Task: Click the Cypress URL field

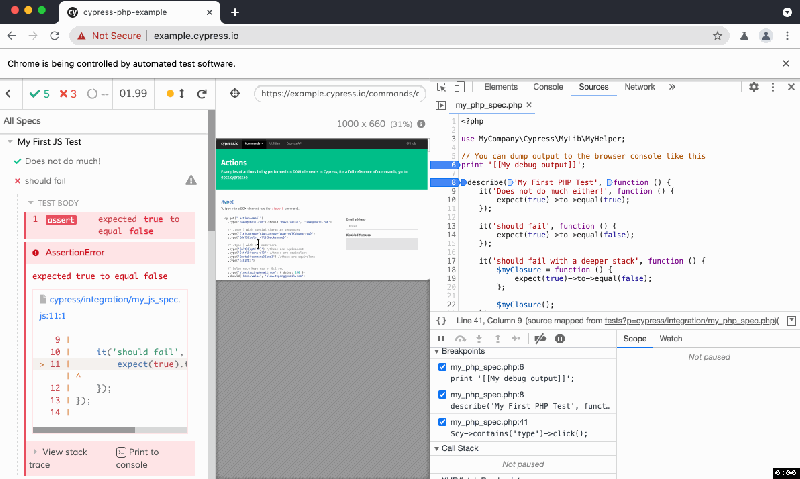Action: pos(340,93)
